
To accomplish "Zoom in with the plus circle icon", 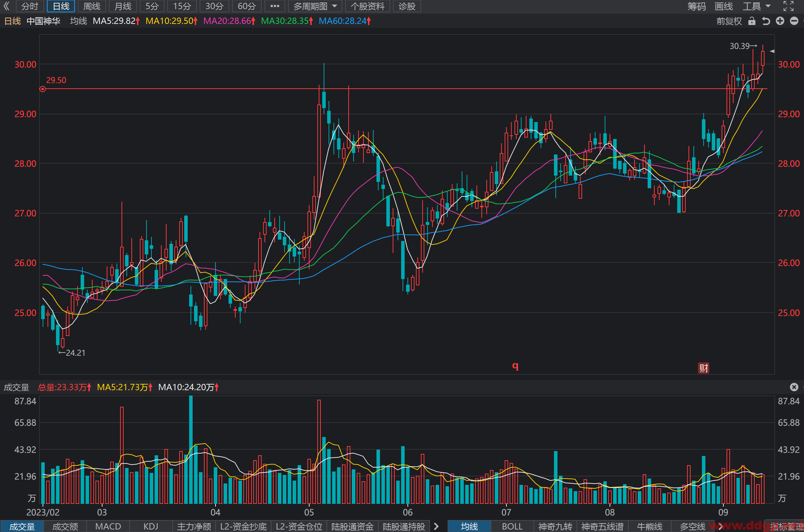I will (780, 21).
